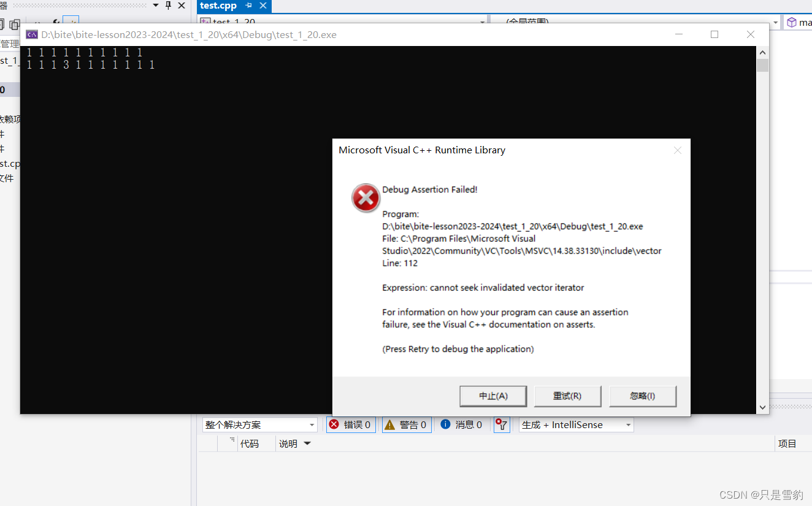This screenshot has height=506, width=812.
Task: Close the Solution Explorer panel
Action: (182, 6)
